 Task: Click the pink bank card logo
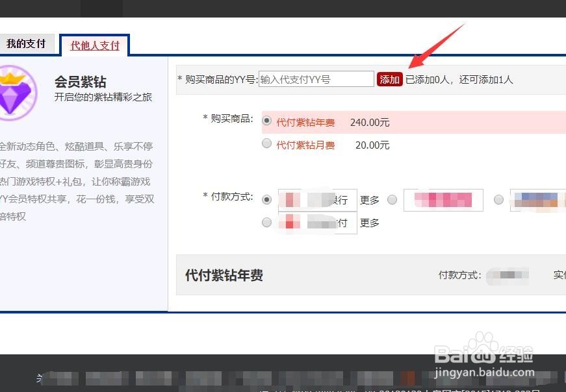(x=443, y=200)
